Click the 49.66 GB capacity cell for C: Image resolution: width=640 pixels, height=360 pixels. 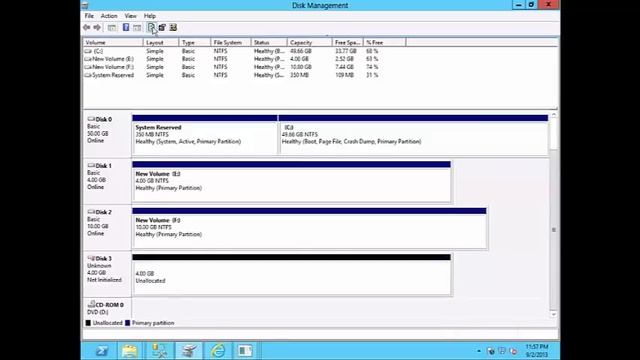point(300,51)
